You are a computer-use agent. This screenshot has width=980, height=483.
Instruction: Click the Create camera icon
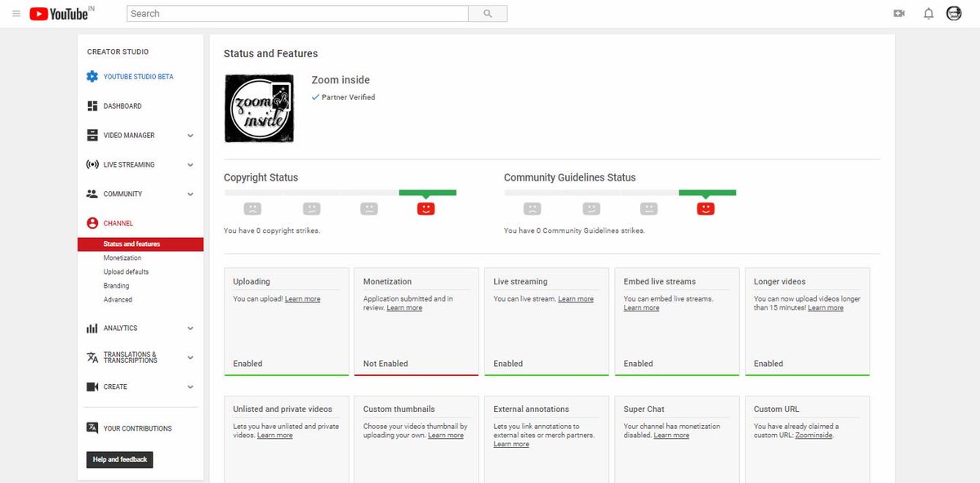92,387
